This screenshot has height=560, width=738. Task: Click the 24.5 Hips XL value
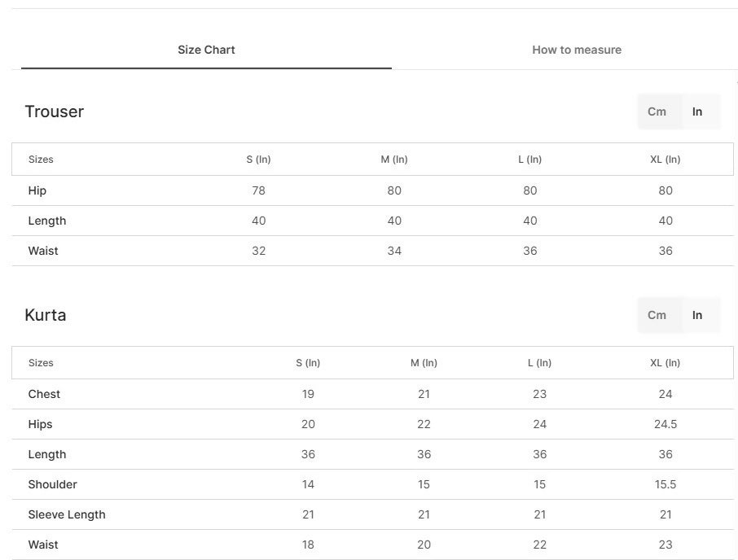[x=665, y=424]
